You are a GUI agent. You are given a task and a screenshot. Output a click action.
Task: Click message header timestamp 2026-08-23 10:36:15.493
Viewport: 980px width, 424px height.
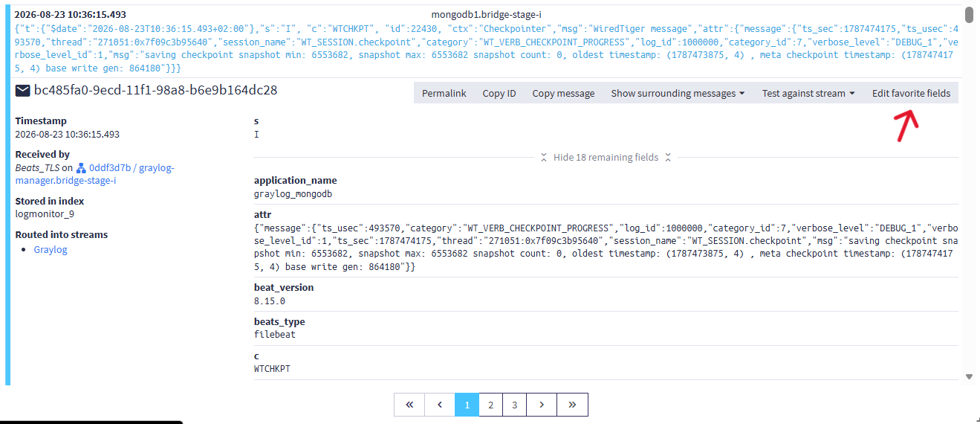tap(71, 15)
